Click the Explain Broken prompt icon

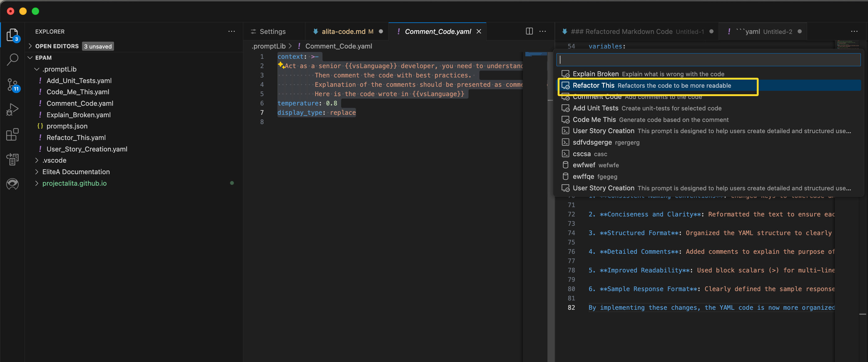[565, 74]
